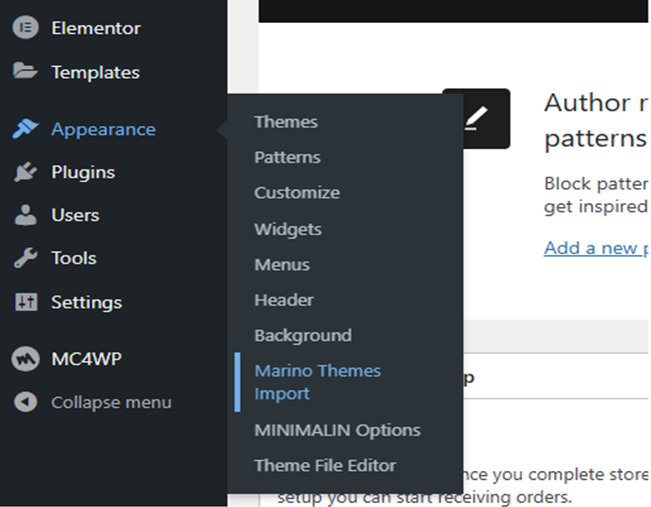
Task: Open MINIMALIN Options submenu item
Action: tap(338, 431)
